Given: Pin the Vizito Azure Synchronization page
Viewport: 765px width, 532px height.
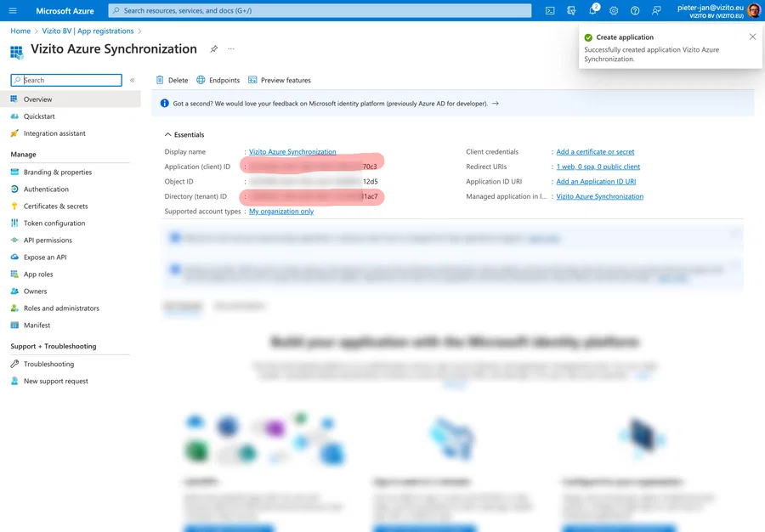Looking at the screenshot, I should [214, 49].
